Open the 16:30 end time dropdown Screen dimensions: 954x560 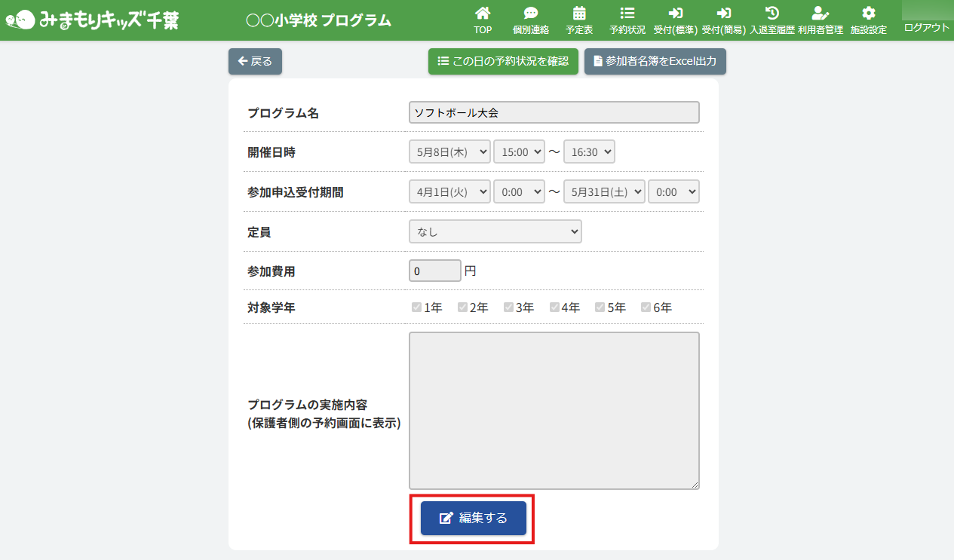[589, 152]
